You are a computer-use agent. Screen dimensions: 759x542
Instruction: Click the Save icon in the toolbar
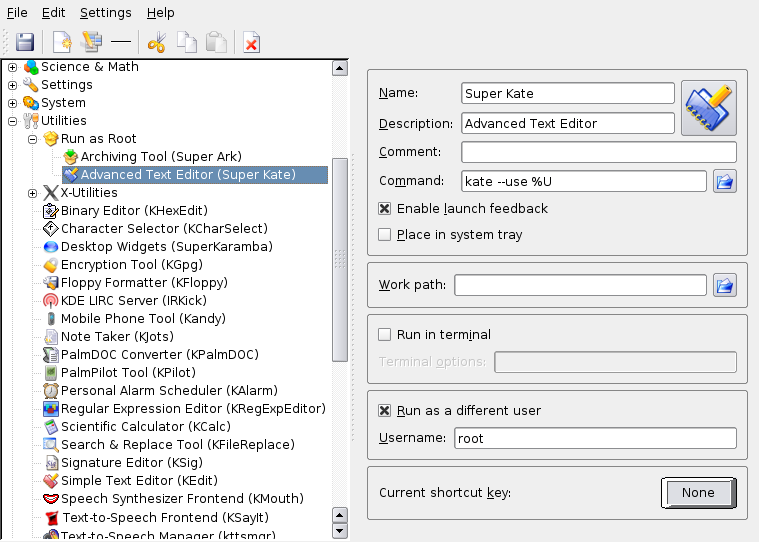pos(25,42)
